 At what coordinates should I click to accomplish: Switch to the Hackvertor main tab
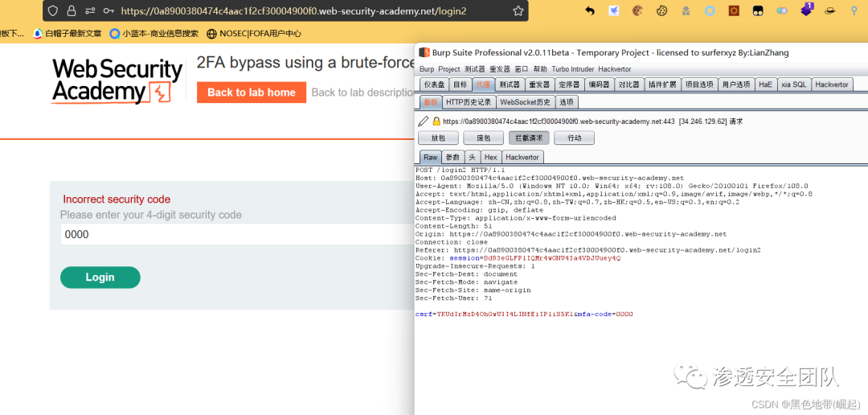pos(833,84)
